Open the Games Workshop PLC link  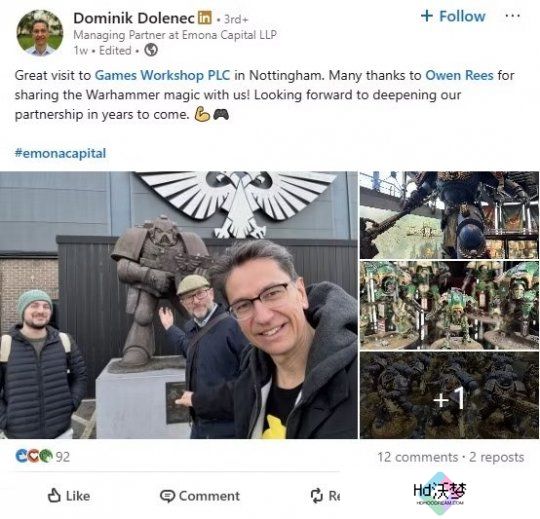(x=162, y=75)
